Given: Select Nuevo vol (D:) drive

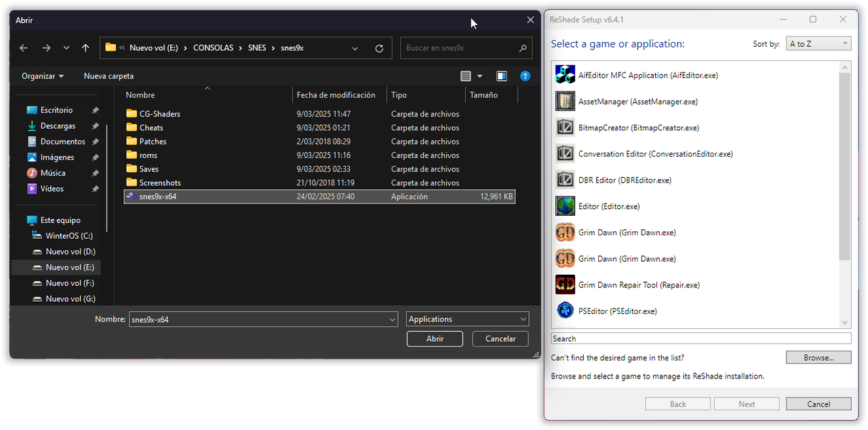Looking at the screenshot, I should click(71, 252).
